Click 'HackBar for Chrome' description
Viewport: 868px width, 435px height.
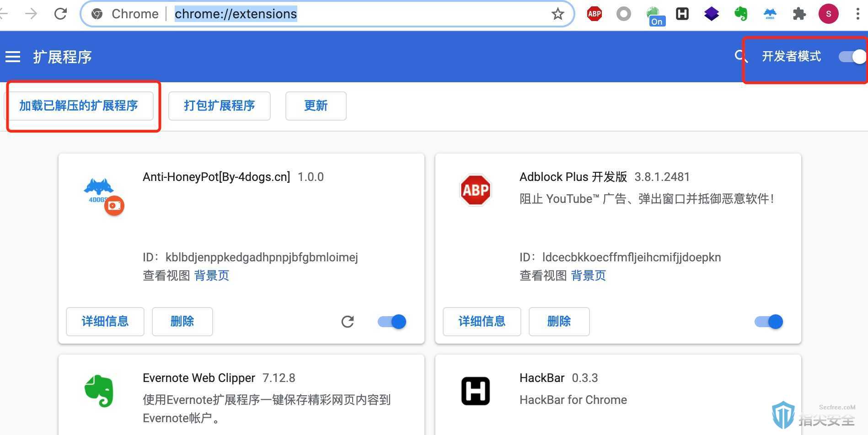[573, 400]
